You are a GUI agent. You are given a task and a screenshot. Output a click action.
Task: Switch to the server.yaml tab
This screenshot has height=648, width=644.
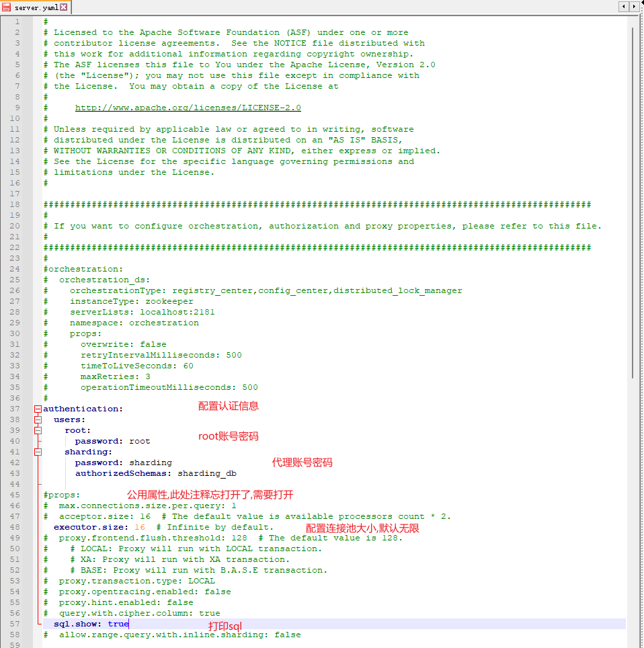pos(36,7)
